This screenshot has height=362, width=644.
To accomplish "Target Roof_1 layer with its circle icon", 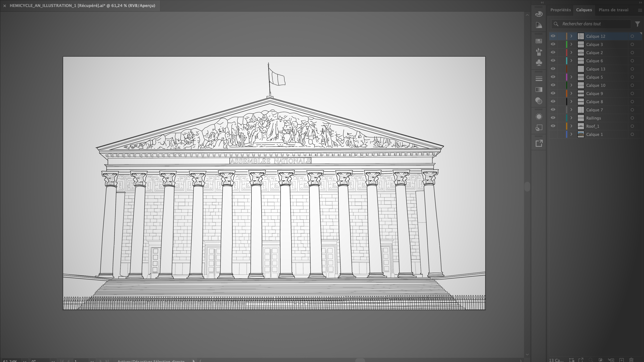I will (x=632, y=126).
